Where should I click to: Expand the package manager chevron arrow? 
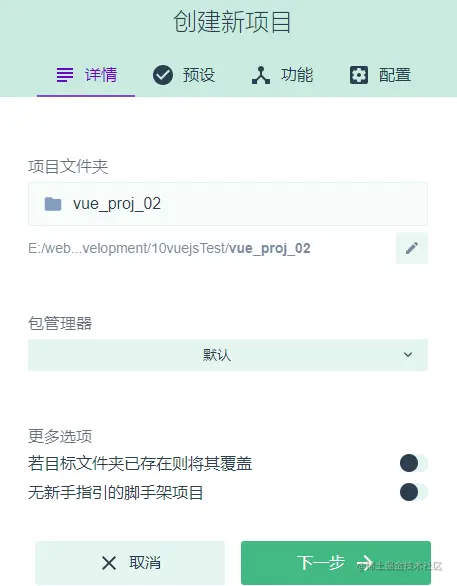(408, 355)
